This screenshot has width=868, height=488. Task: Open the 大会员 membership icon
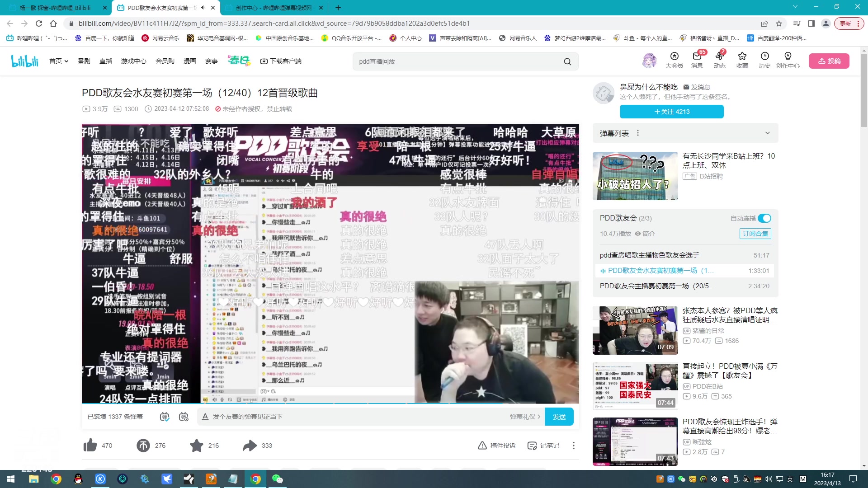click(674, 60)
